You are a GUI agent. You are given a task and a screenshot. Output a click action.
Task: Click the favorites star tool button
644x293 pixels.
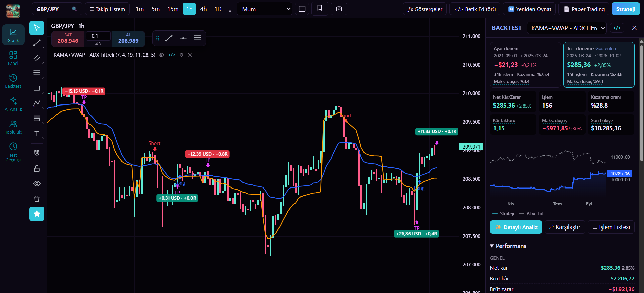pyautogui.click(x=37, y=214)
